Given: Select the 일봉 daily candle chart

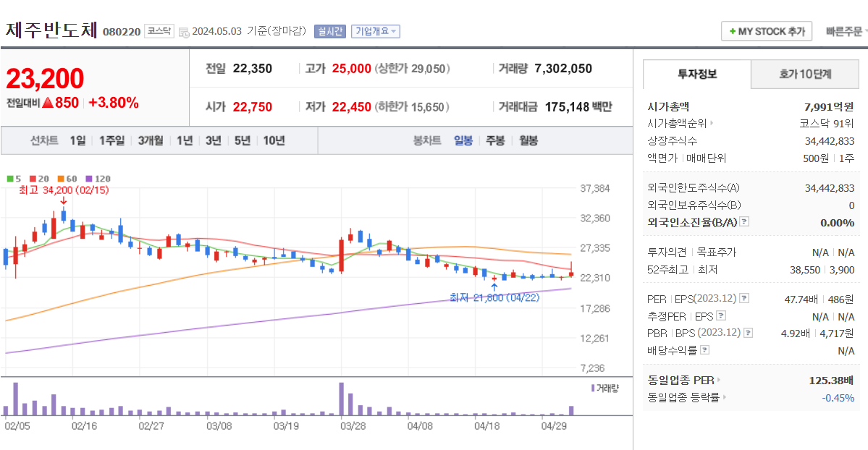Looking at the screenshot, I should [463, 140].
